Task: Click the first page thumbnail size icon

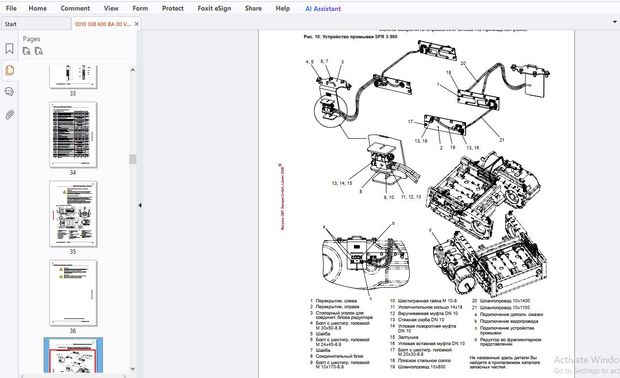Action: [26, 51]
